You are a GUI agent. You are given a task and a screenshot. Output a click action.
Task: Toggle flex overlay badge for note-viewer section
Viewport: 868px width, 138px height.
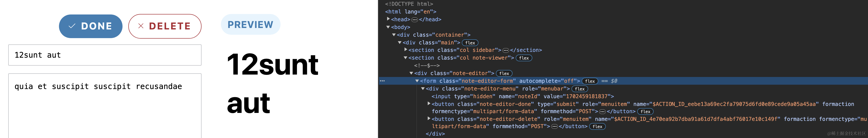point(524,58)
